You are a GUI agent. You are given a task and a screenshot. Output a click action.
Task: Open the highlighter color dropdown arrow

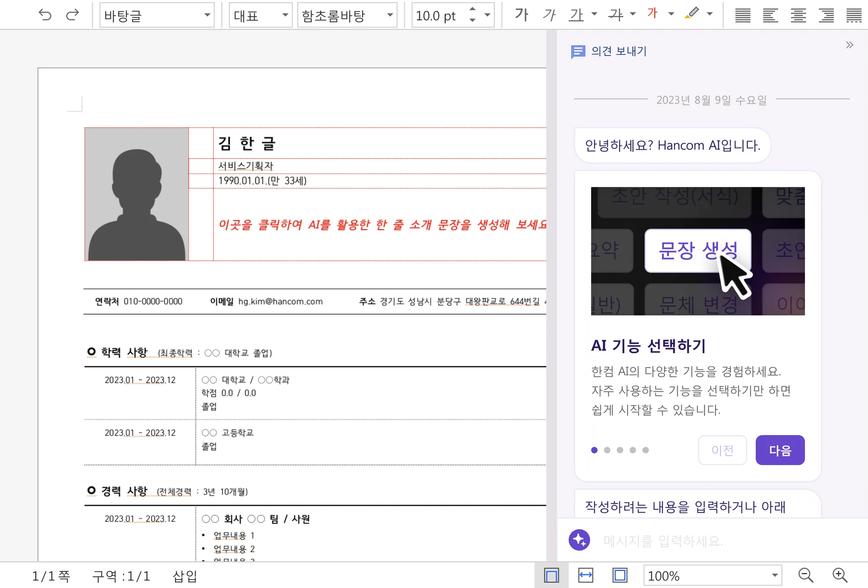point(710,14)
